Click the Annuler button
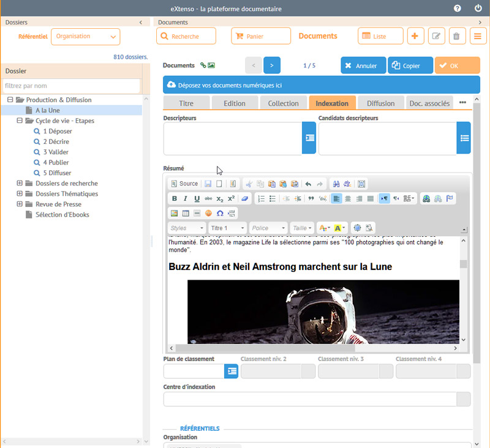Image resolution: width=490 pixels, height=448 pixels. click(x=363, y=65)
